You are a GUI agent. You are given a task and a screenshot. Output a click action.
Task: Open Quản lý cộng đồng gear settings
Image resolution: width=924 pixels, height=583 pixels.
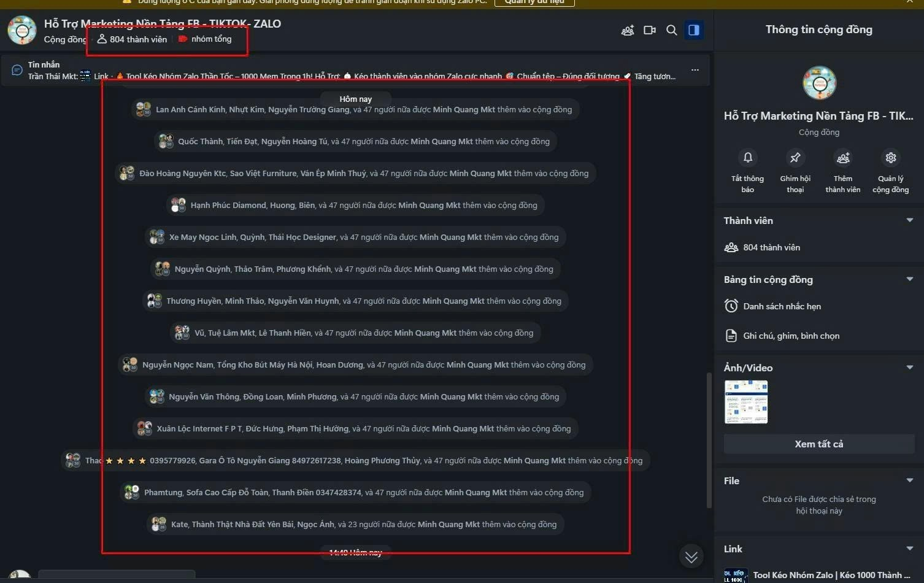tap(891, 158)
